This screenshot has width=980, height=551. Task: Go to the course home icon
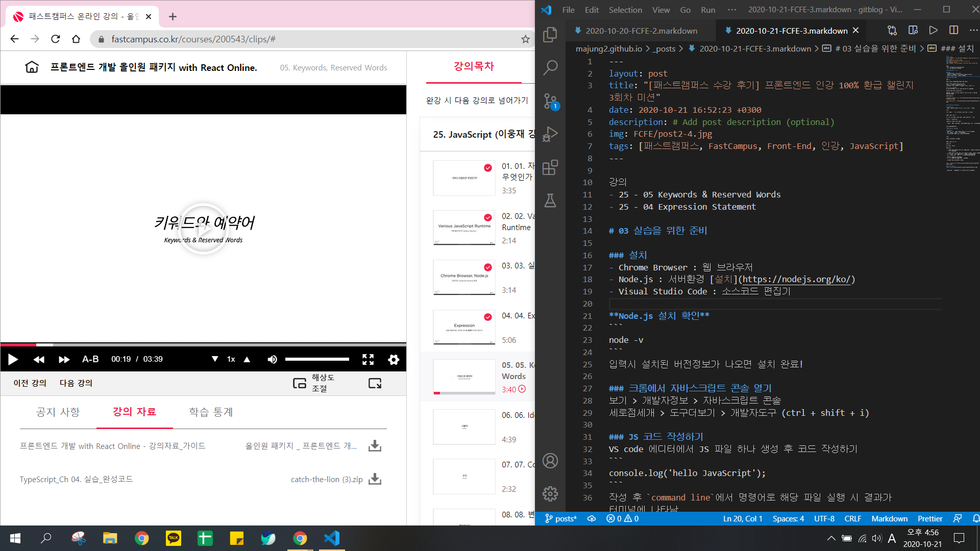32,67
